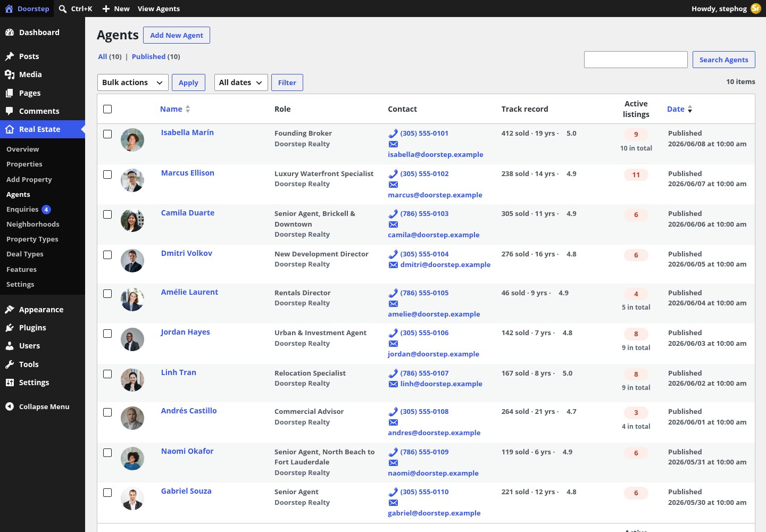Click the Plugins plug icon
The height and width of the screenshot is (532, 766).
[10, 328]
